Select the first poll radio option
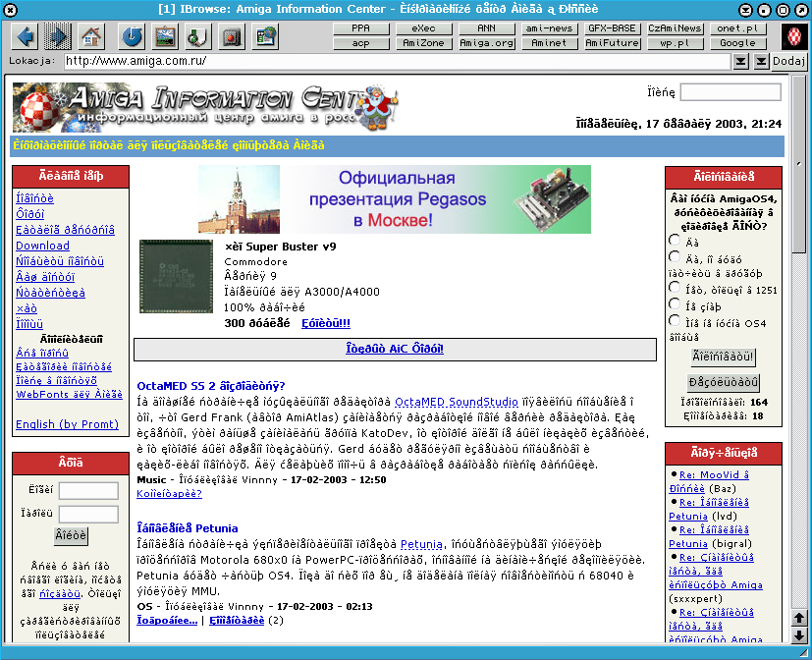 coord(675,241)
